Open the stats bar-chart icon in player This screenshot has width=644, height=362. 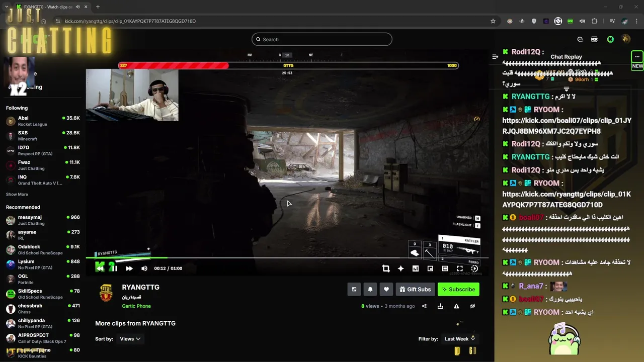click(415, 268)
